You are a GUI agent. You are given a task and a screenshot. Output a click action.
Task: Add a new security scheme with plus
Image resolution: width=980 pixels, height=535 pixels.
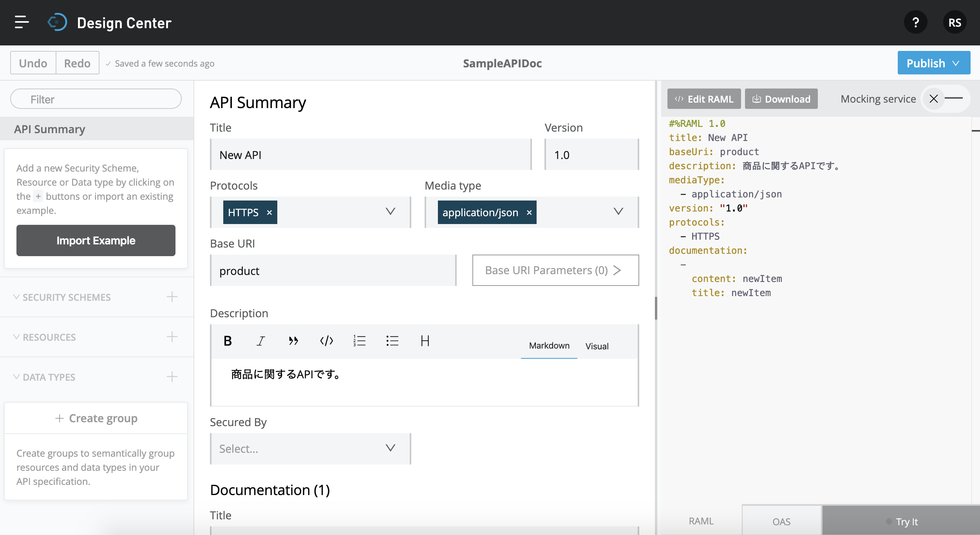tap(172, 297)
